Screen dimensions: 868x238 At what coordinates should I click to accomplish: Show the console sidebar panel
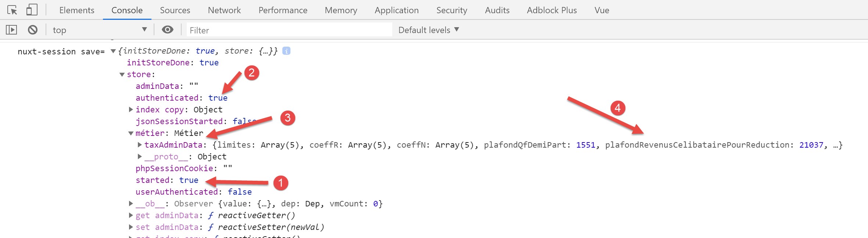(x=11, y=30)
